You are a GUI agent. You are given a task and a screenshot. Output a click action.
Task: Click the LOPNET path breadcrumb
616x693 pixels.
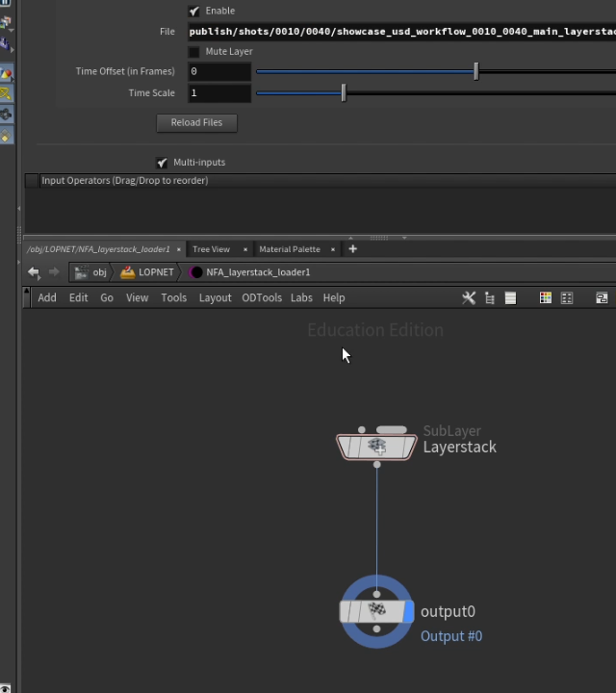point(147,272)
